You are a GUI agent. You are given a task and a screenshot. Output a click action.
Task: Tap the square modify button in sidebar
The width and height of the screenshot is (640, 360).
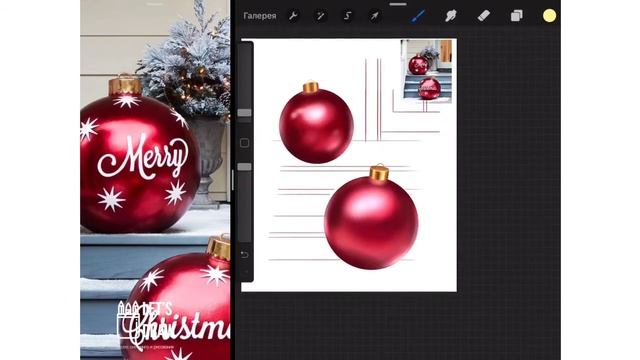click(x=244, y=143)
